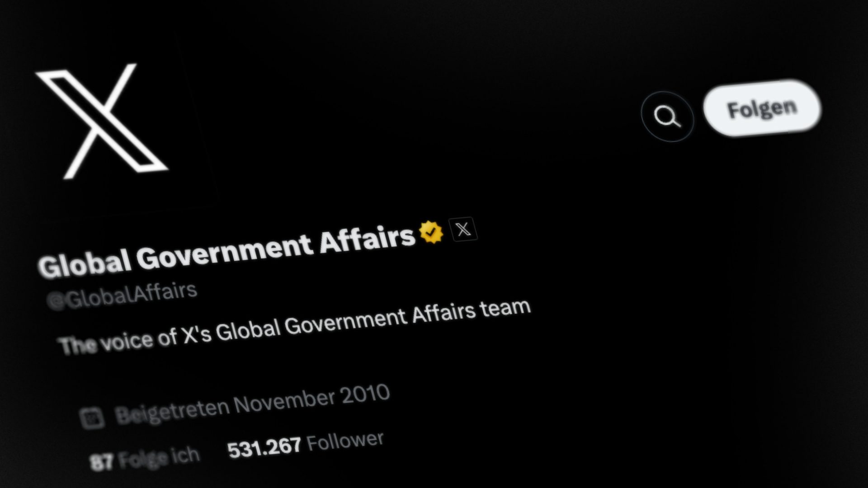Click "The voice of" at the bio start
This screenshot has height=488, width=868.
pos(118,342)
